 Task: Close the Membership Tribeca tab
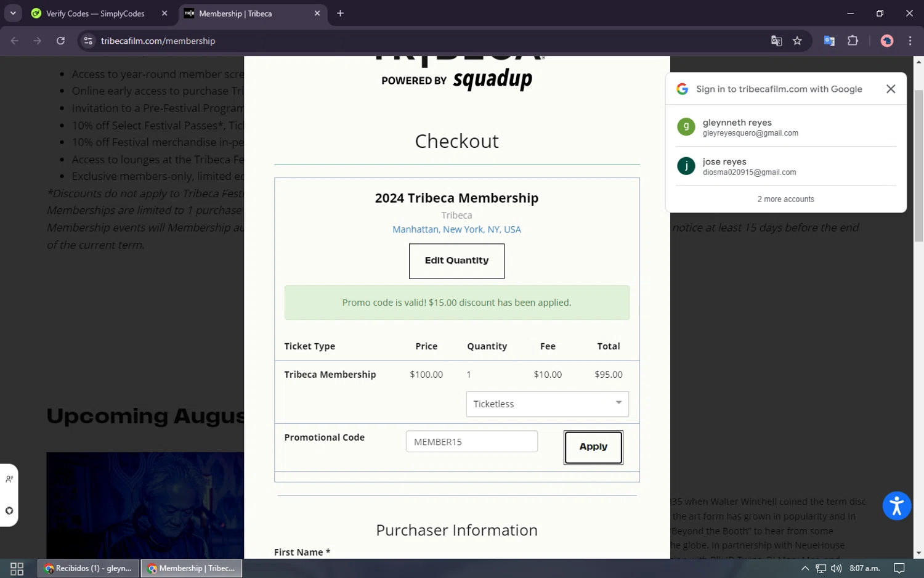pos(317,14)
